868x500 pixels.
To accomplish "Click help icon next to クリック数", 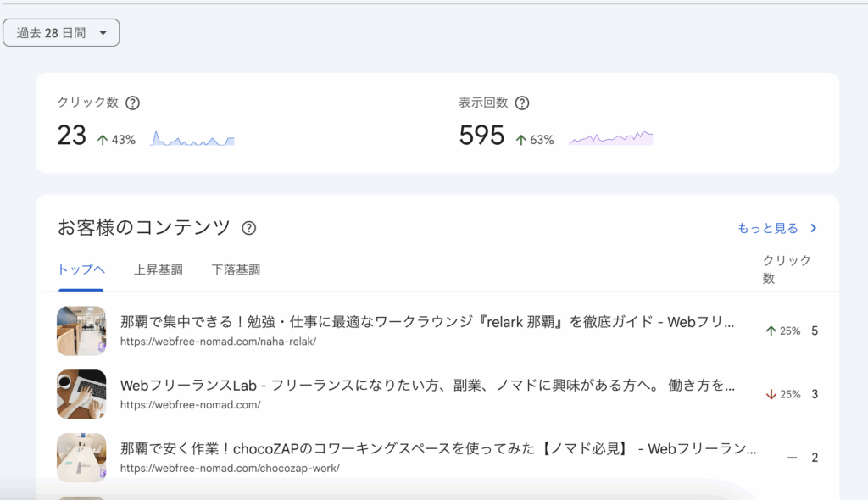I will (132, 103).
